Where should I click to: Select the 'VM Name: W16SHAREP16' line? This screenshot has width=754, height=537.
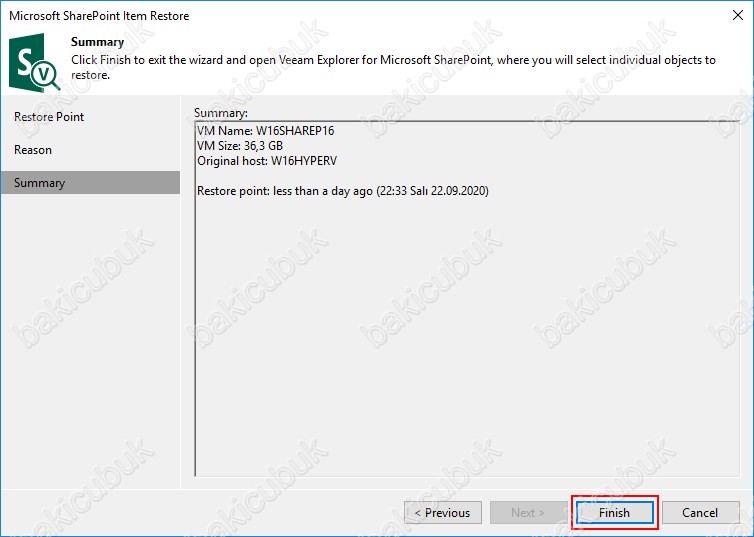pyautogui.click(x=265, y=131)
